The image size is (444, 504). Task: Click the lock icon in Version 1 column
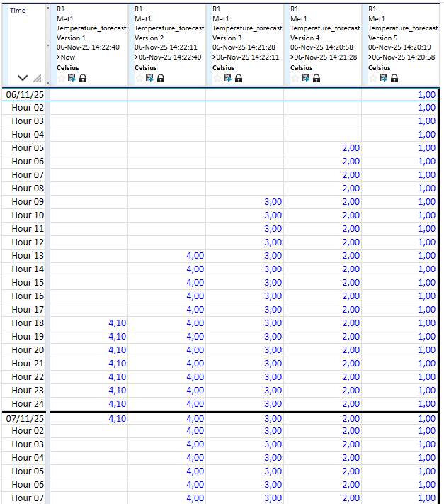[83, 78]
